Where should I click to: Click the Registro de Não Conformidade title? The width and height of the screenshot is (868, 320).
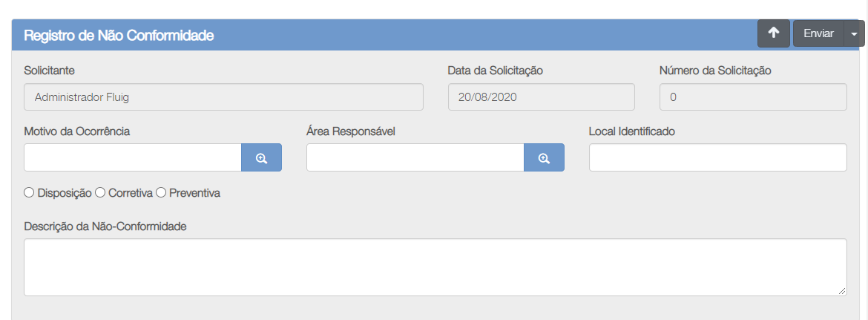click(119, 36)
